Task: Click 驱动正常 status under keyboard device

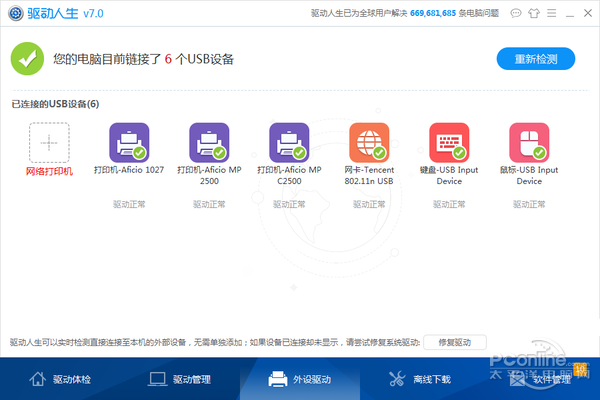Action: coord(449,204)
